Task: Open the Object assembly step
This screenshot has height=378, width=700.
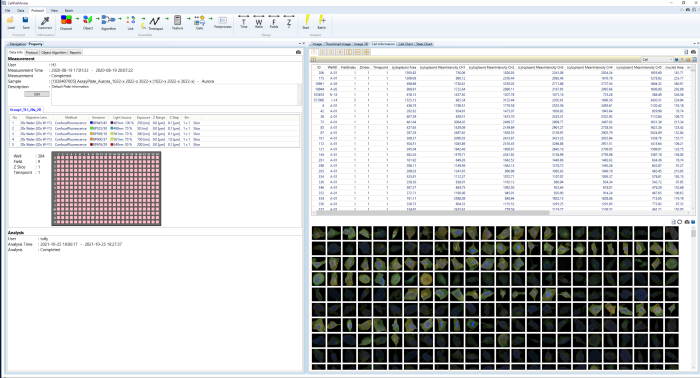Action: click(x=88, y=21)
